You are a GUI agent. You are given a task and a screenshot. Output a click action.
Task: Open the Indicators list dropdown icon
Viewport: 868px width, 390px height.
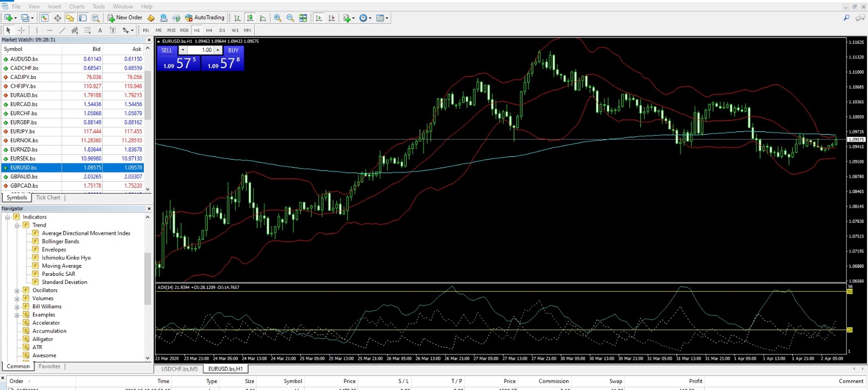(x=349, y=18)
